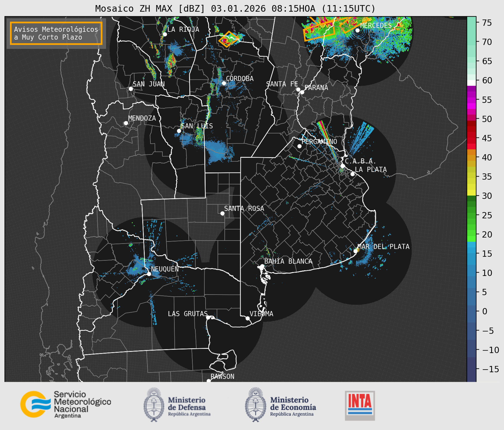Click the SAN LUIS city label
504x430 pixels.
point(197,126)
